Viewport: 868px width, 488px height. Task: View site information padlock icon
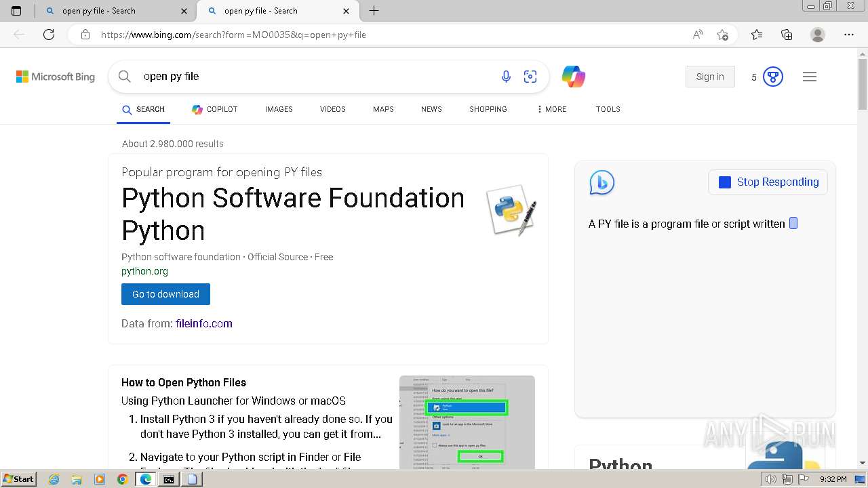pos(85,35)
